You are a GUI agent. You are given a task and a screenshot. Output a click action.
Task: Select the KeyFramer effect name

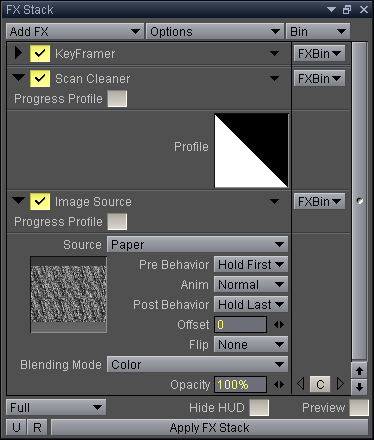point(85,54)
